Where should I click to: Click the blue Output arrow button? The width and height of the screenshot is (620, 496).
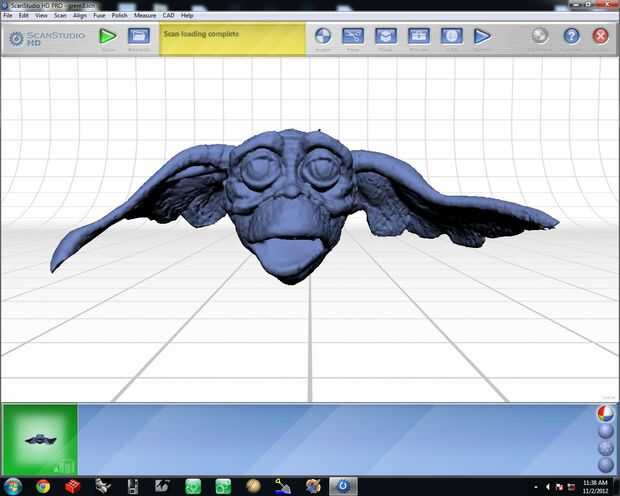point(482,36)
